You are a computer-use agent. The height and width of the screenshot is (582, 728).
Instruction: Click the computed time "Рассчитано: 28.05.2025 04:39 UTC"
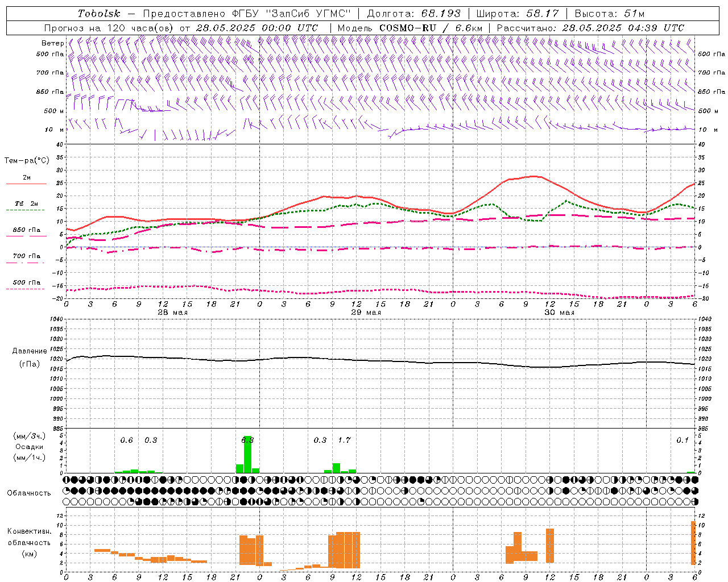point(590,28)
